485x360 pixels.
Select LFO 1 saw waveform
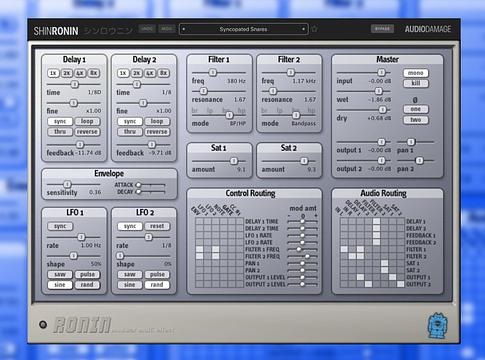60,274
